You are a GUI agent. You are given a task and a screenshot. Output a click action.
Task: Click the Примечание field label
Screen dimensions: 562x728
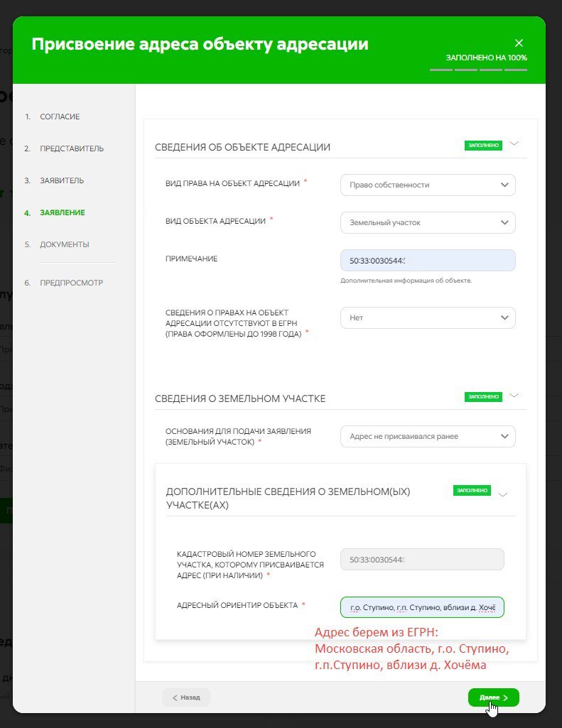pyautogui.click(x=191, y=259)
